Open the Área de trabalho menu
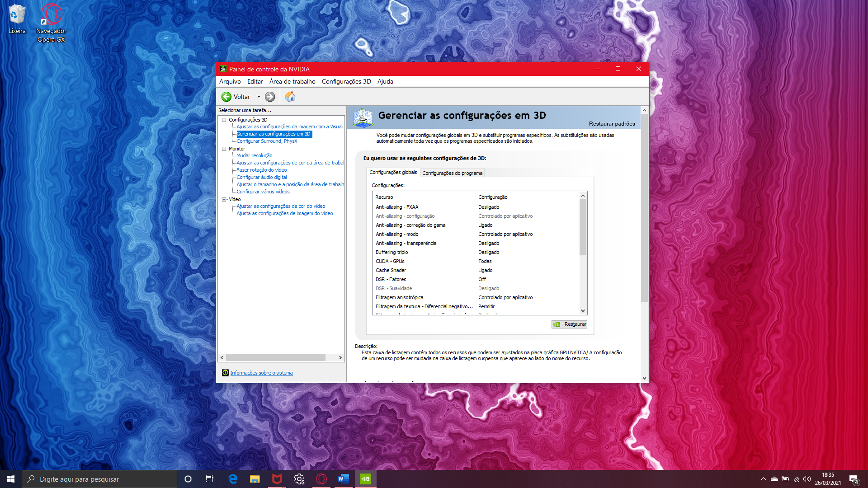The image size is (868, 488). [x=292, y=81]
